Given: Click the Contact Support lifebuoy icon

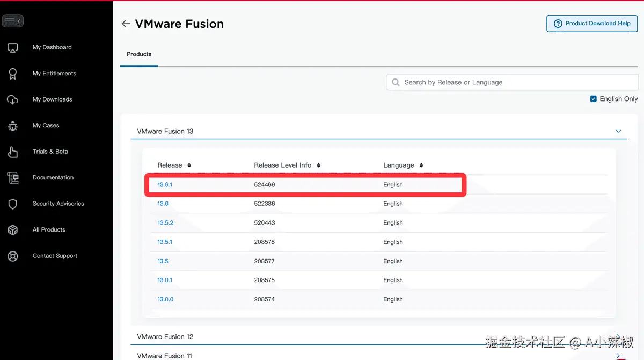Looking at the screenshot, I should click(13, 256).
